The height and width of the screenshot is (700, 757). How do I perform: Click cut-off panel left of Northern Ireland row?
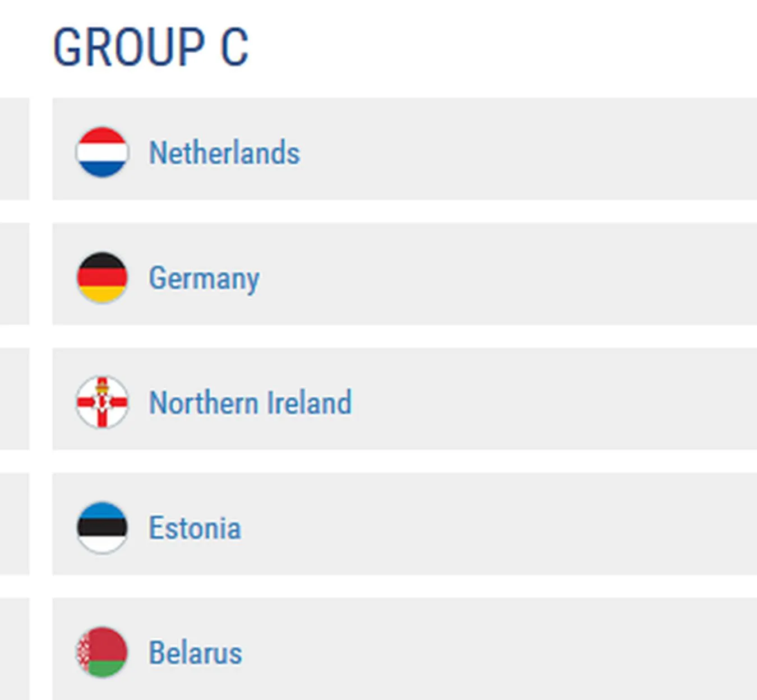click(x=14, y=399)
